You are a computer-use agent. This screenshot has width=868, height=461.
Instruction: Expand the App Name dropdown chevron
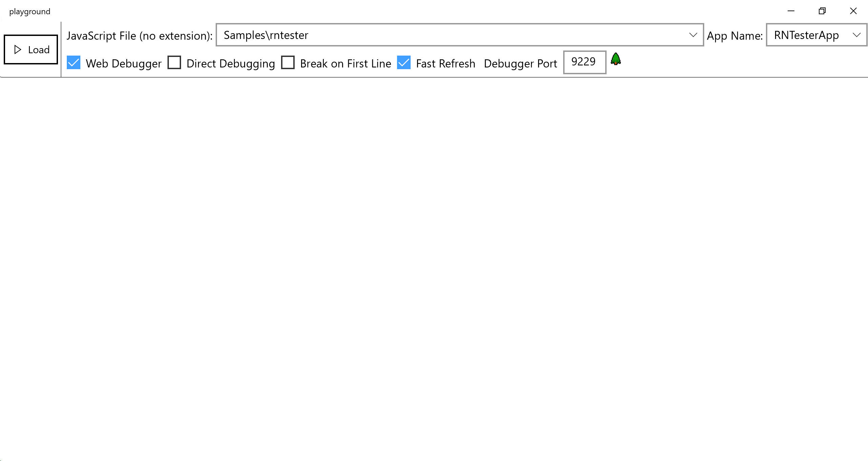pyautogui.click(x=856, y=35)
